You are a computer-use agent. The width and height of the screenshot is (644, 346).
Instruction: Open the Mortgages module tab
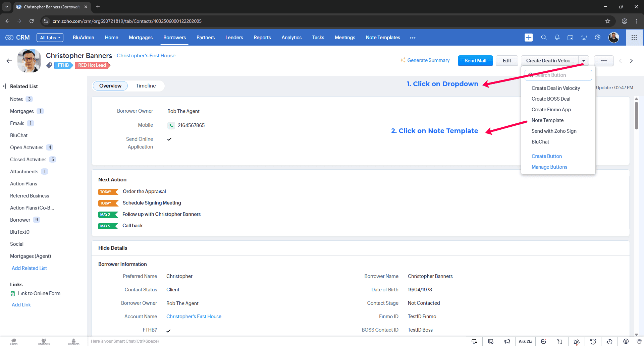tap(141, 38)
